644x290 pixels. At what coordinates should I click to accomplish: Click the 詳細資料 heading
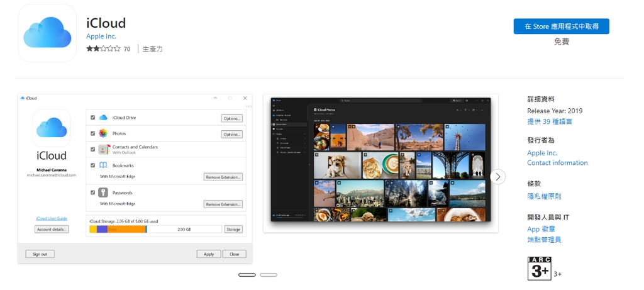click(x=540, y=99)
